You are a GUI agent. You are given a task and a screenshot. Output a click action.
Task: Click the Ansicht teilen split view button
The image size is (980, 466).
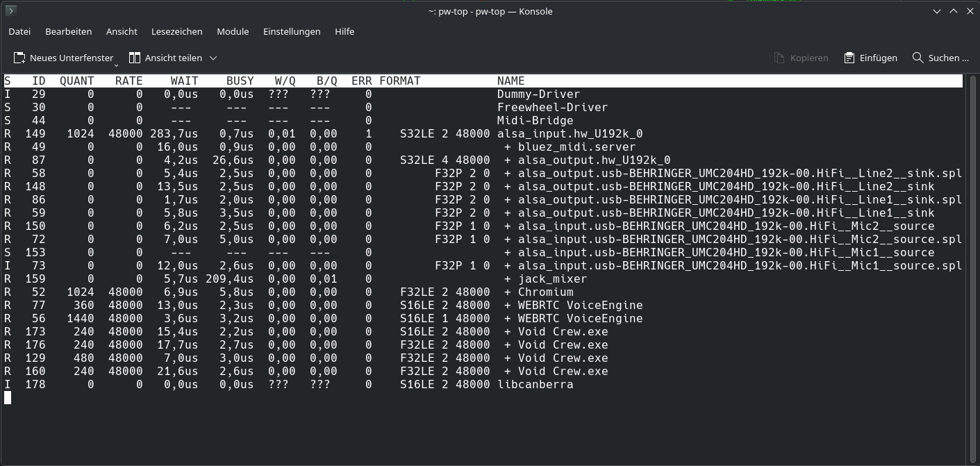coord(165,58)
